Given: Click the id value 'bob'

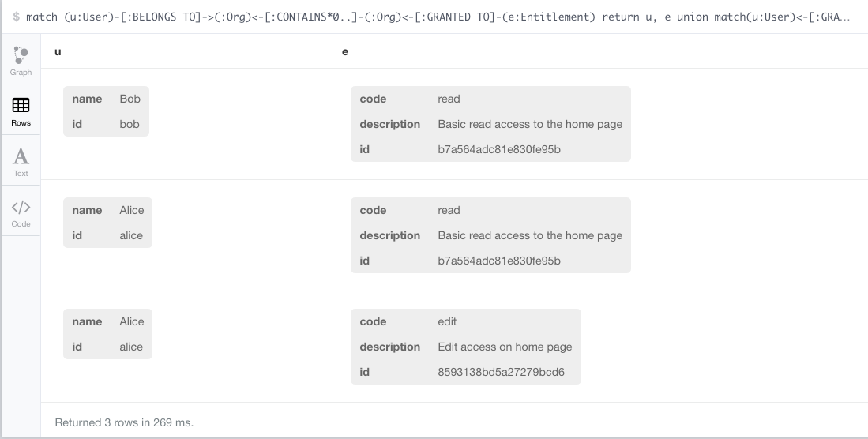Looking at the screenshot, I should point(130,124).
